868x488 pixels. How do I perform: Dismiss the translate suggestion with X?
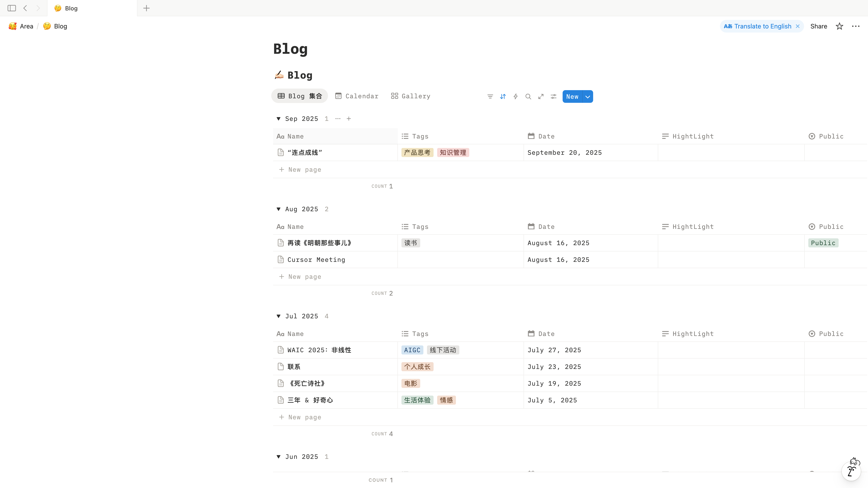[x=797, y=26]
